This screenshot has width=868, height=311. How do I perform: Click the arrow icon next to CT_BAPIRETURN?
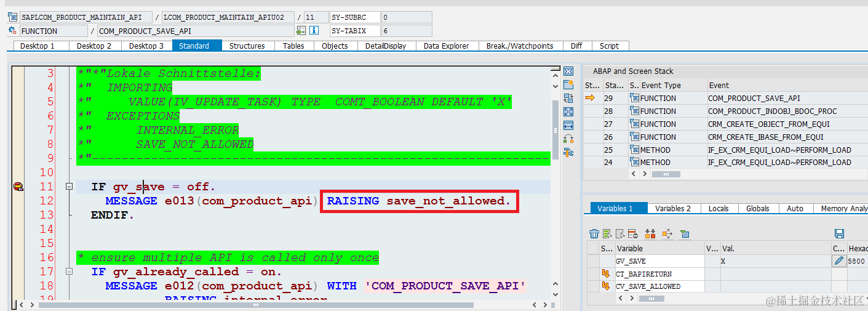605,274
